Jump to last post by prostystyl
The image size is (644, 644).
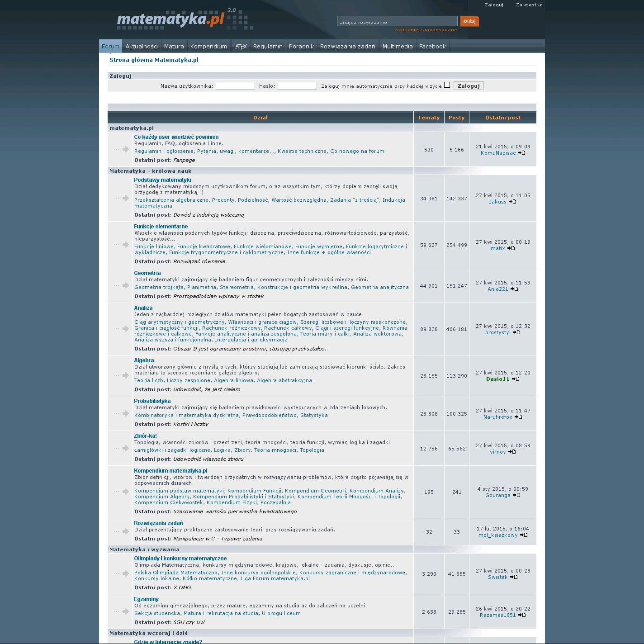click(x=516, y=332)
